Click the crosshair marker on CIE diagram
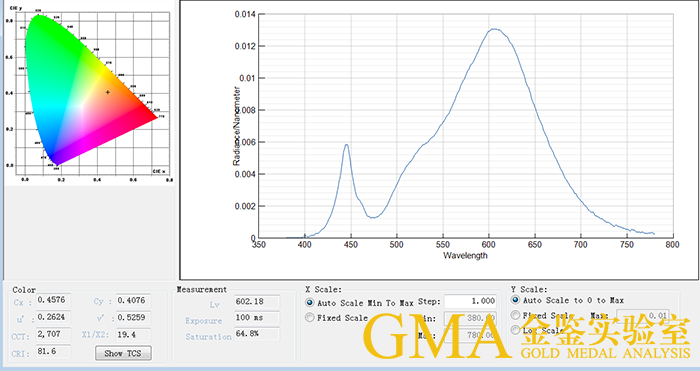Viewport: 700px width, 371px height. (108, 92)
